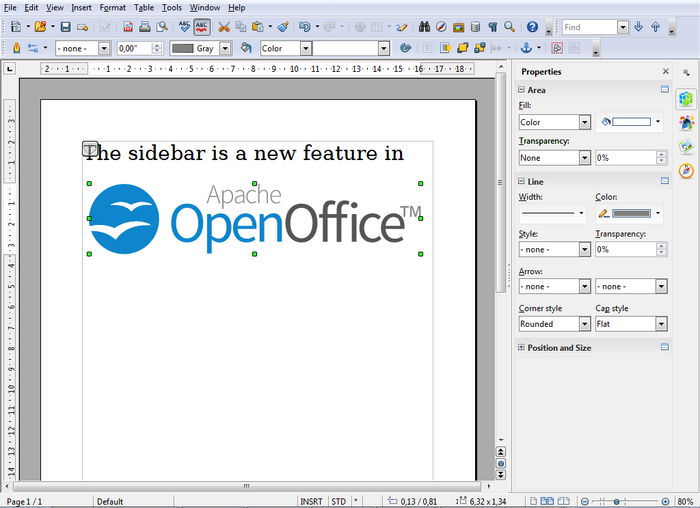
Task: Open the Gallery sidebar deck
Action: (x=686, y=146)
